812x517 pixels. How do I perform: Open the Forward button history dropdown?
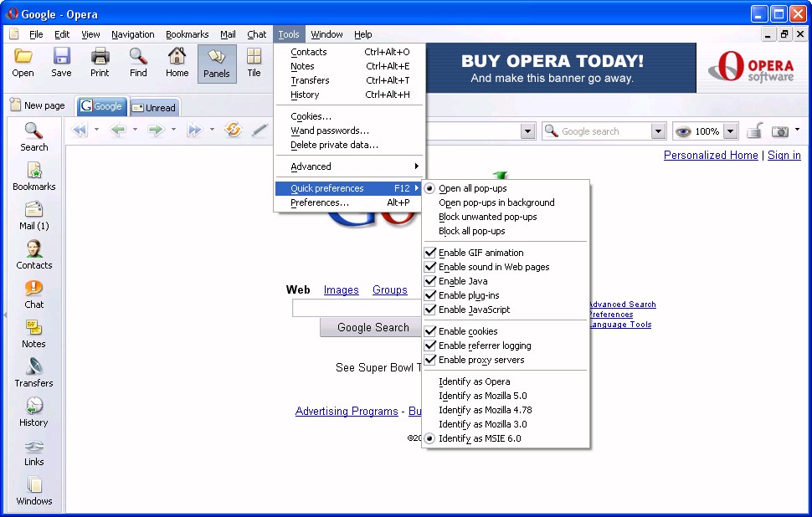173,130
